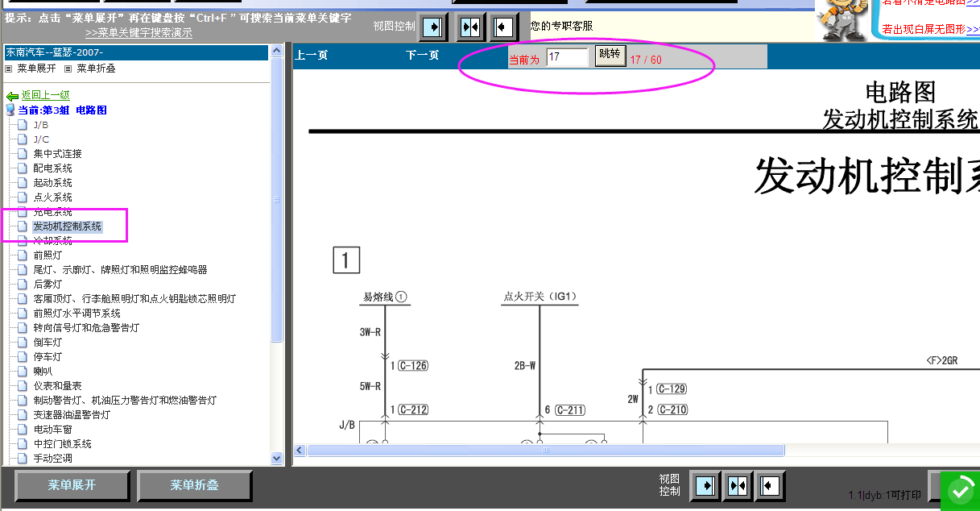Open the 倒车灯 tree item

[48, 343]
